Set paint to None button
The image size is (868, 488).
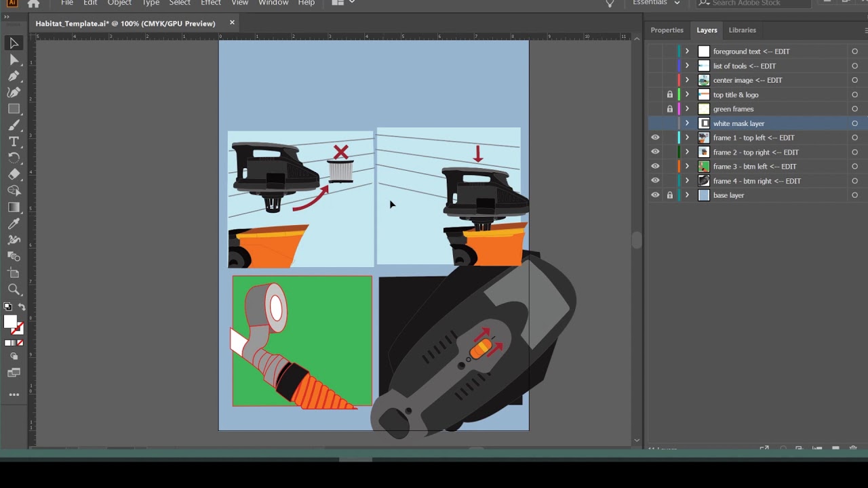pyautogui.click(x=20, y=343)
